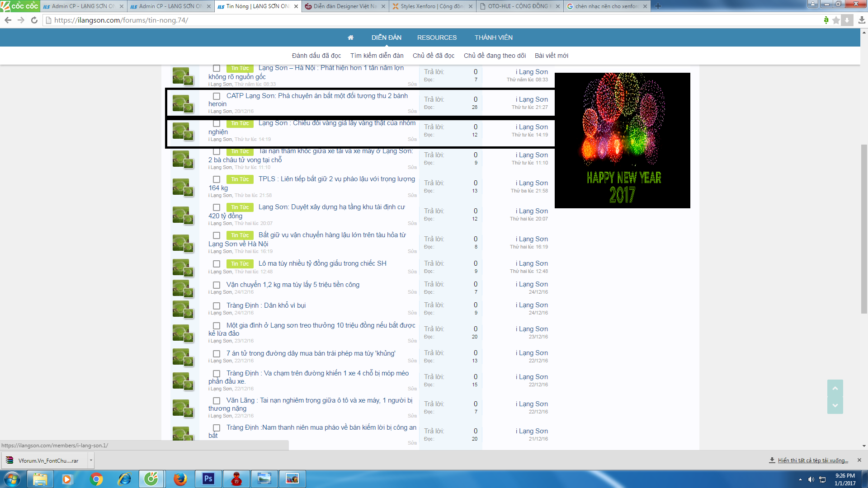Screen dimensions: 868x488
Task: Reload the page with refresh icon
Action: [34, 20]
